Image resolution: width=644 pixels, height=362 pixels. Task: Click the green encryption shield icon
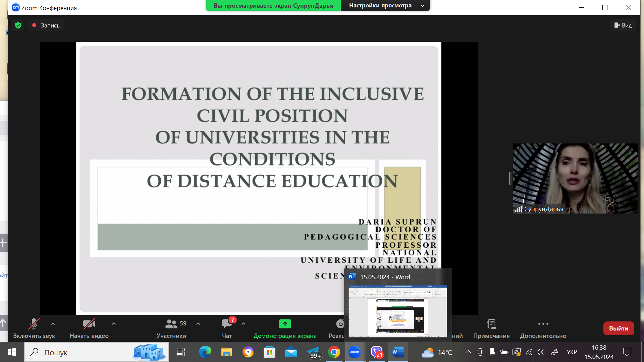[18, 25]
